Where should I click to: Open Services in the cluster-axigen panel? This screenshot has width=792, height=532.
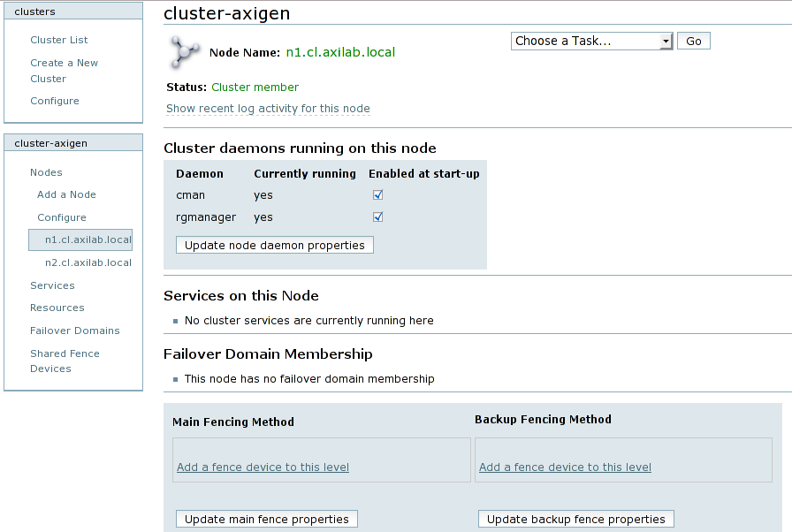52,285
